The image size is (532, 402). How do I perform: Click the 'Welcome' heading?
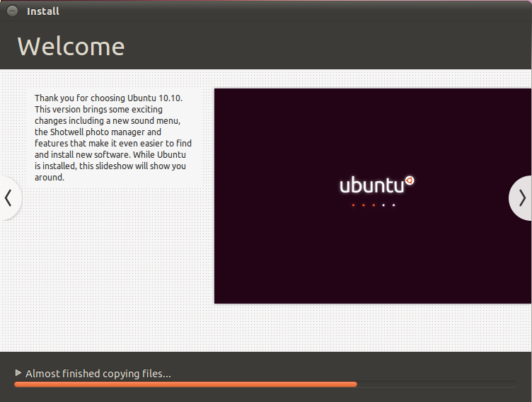point(71,47)
